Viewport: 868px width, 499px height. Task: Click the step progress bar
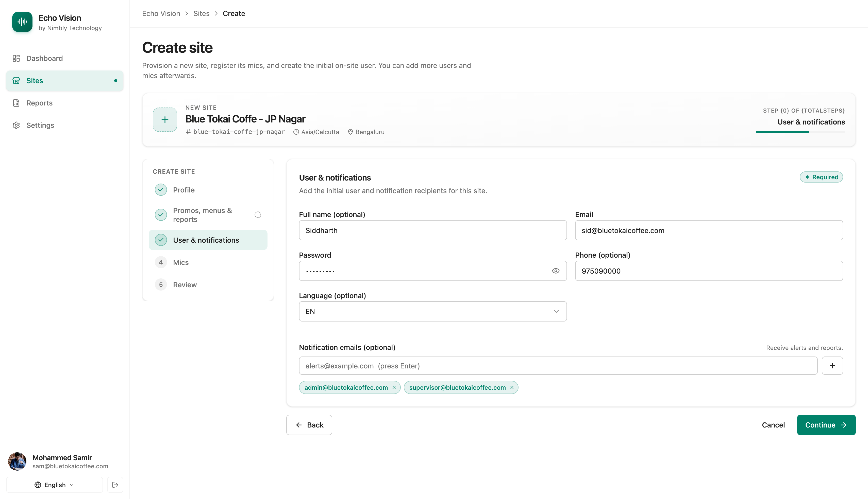click(x=800, y=132)
